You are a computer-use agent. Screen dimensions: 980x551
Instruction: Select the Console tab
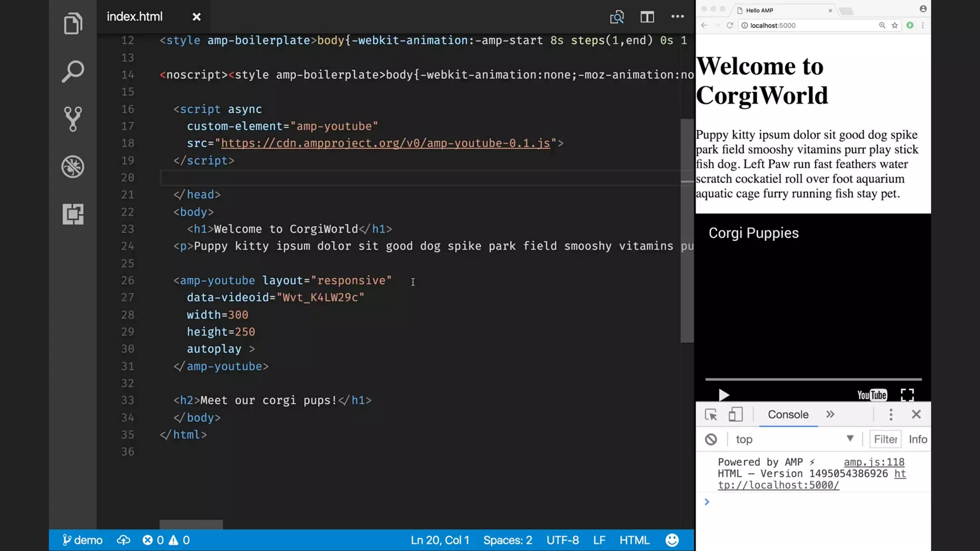pyautogui.click(x=788, y=414)
